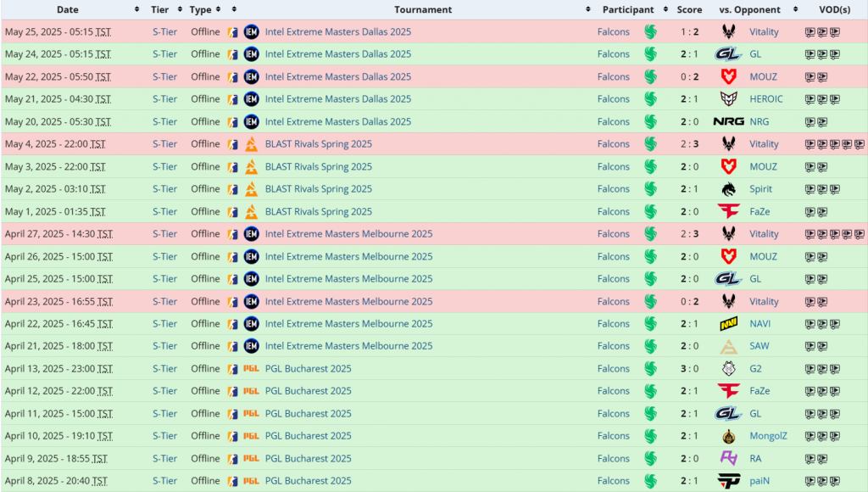Screen dimensions: 868x492
Task: Sort table by Date column arrows
Action: [136, 9]
